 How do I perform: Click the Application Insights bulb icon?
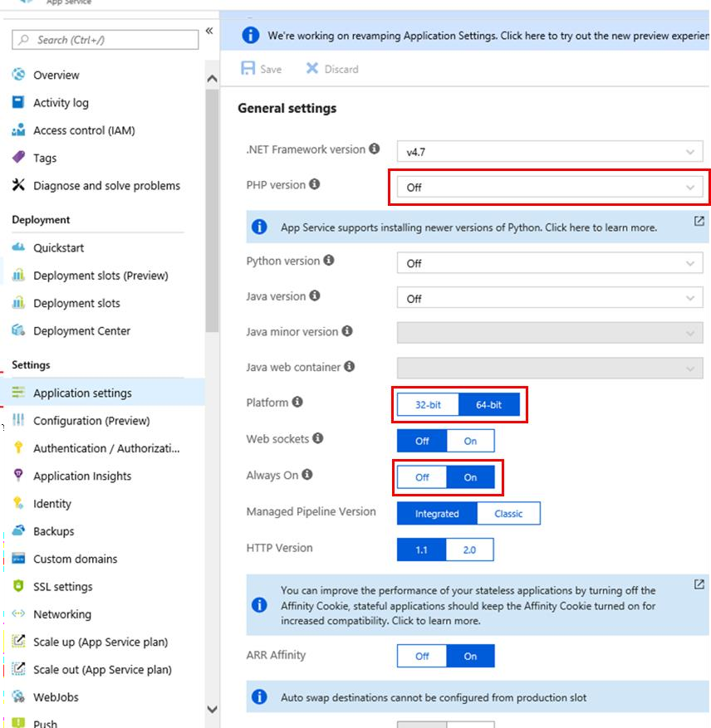[18, 475]
